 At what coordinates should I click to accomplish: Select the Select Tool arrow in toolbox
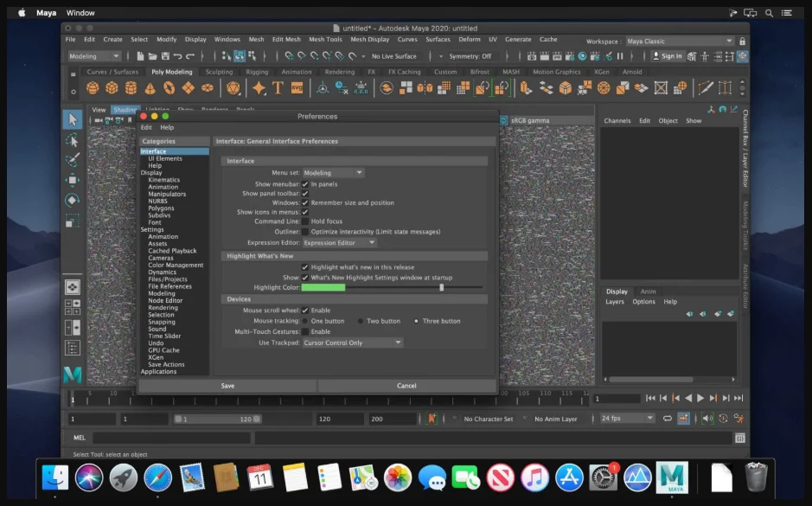tap(73, 119)
